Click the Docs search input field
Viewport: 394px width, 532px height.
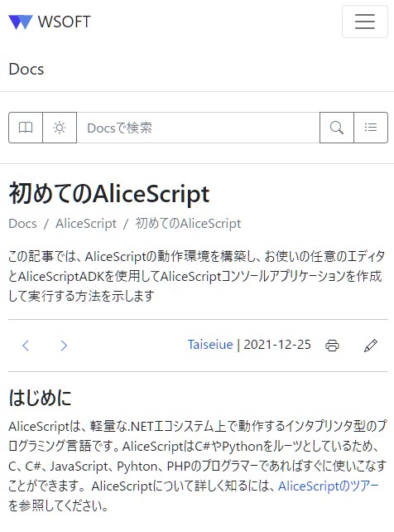tap(198, 128)
